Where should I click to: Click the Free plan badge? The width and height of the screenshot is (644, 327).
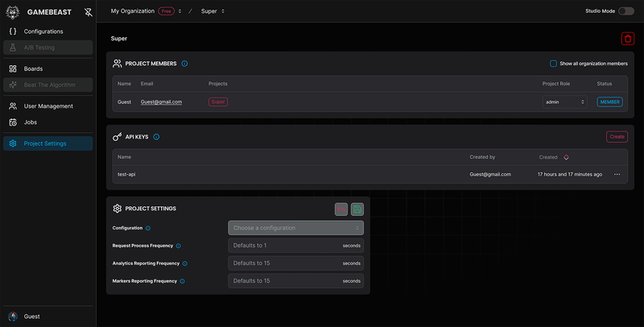166,11
